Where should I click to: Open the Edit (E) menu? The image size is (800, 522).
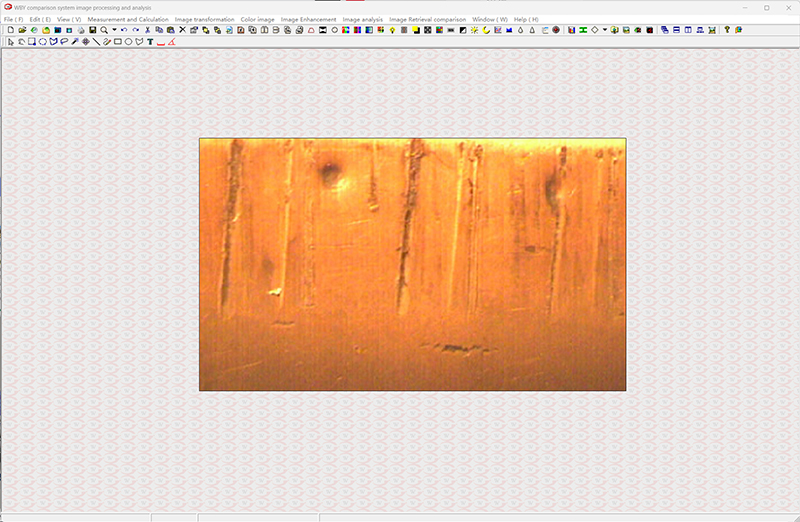click(x=40, y=19)
